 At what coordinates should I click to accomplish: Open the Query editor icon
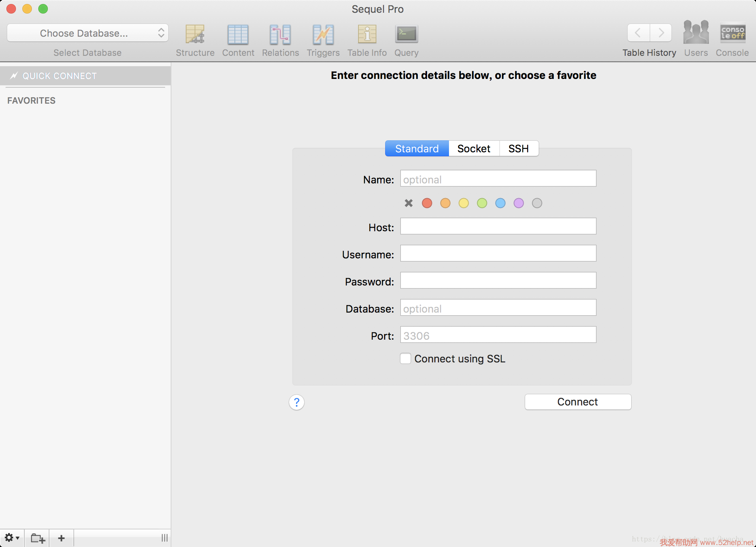tap(406, 35)
